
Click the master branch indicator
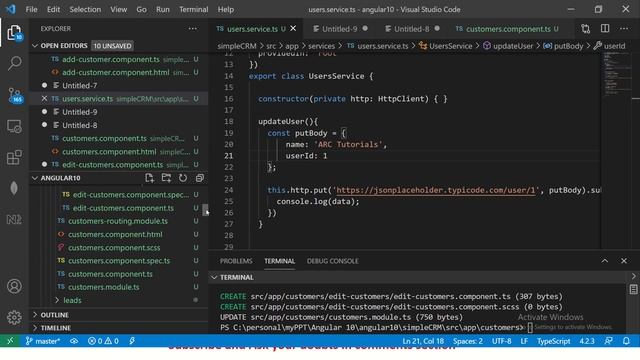pos(43,341)
